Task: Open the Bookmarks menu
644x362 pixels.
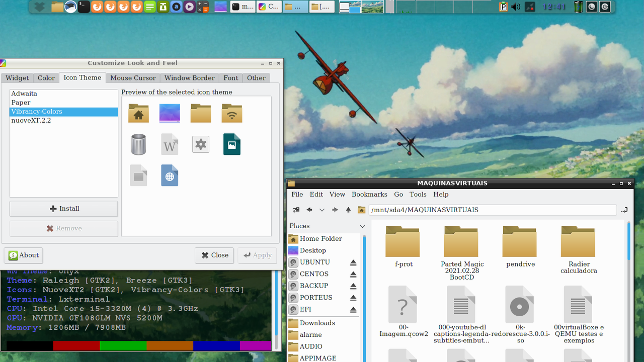Action: 369,195
